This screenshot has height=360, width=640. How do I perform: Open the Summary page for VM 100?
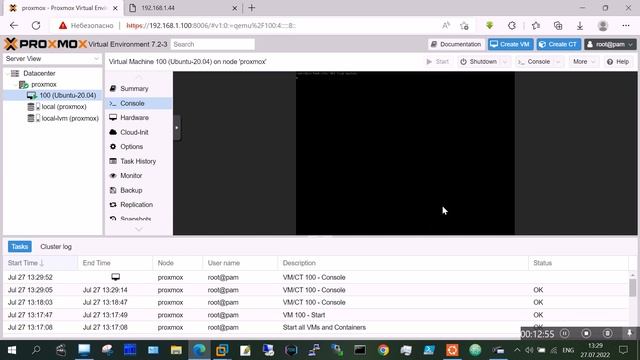point(134,89)
